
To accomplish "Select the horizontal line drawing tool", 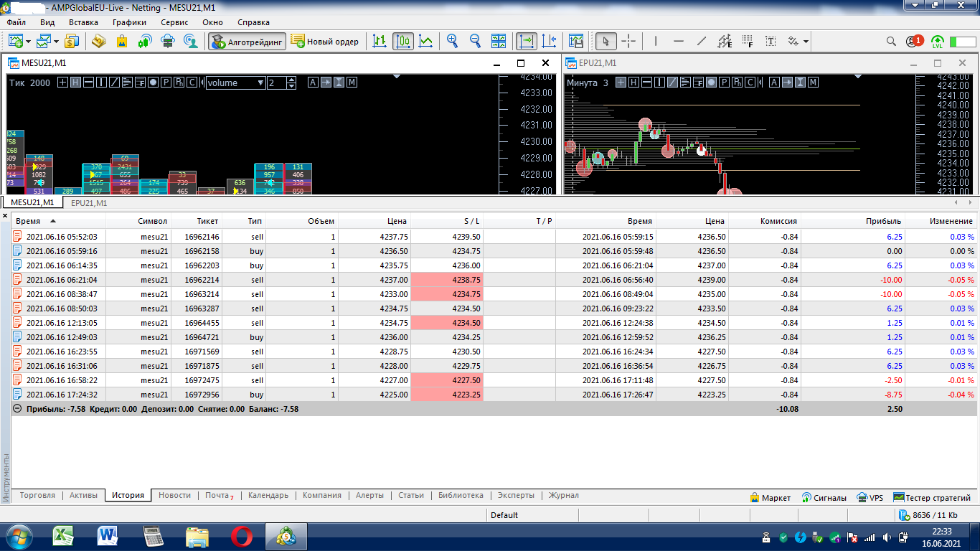I will (679, 41).
